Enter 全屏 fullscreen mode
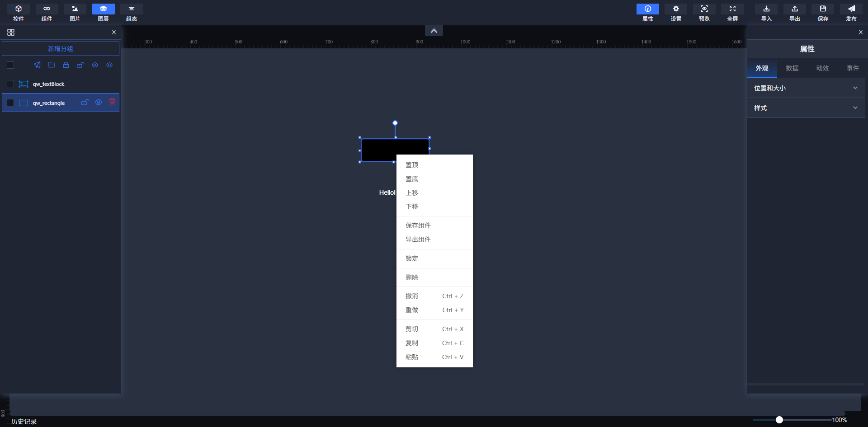The height and width of the screenshot is (427, 868). 732,13
